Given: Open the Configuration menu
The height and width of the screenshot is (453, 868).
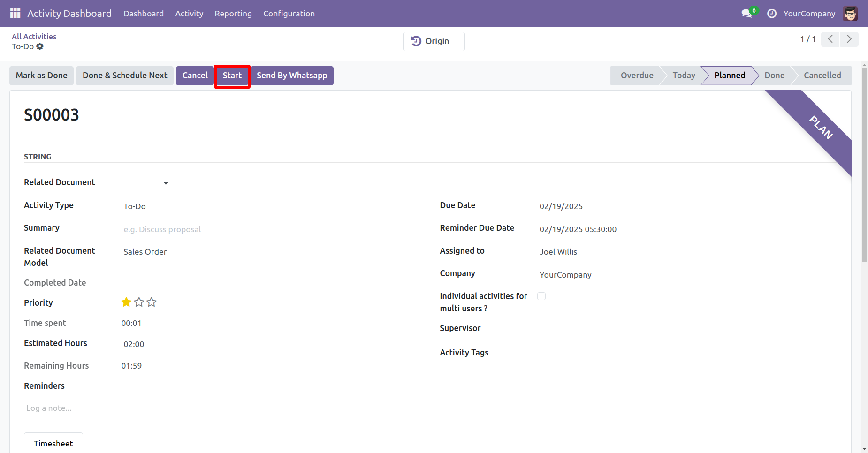Looking at the screenshot, I should (x=289, y=14).
